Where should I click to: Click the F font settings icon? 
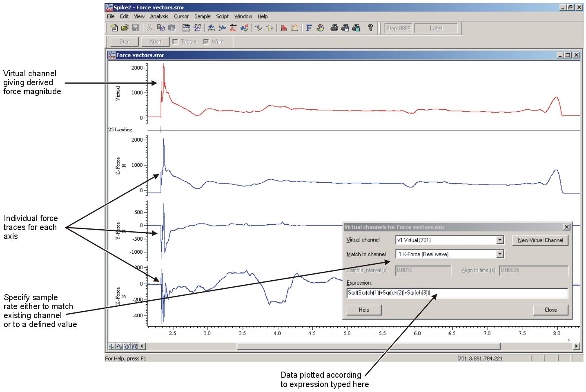pos(308,28)
